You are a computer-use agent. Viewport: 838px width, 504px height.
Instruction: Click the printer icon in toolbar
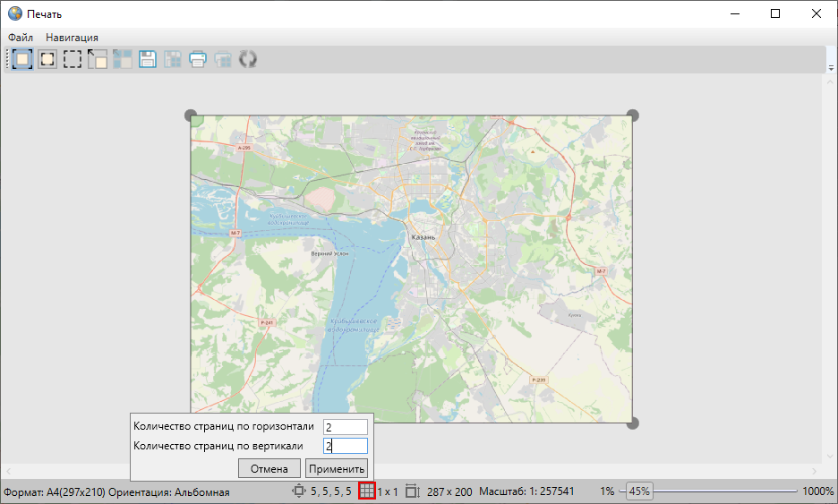click(198, 60)
